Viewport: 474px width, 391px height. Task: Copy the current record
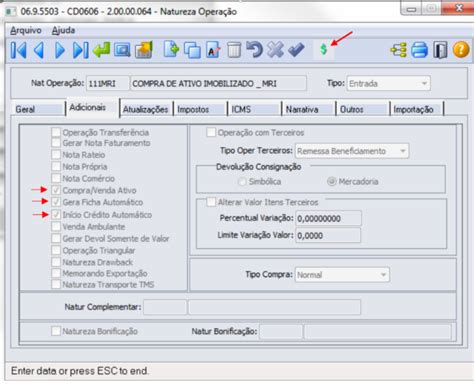click(x=192, y=51)
